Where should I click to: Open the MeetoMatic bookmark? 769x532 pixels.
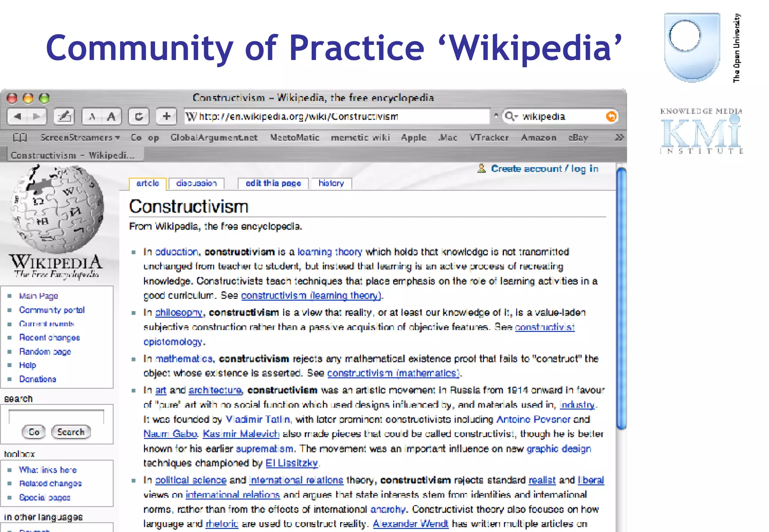pos(295,138)
